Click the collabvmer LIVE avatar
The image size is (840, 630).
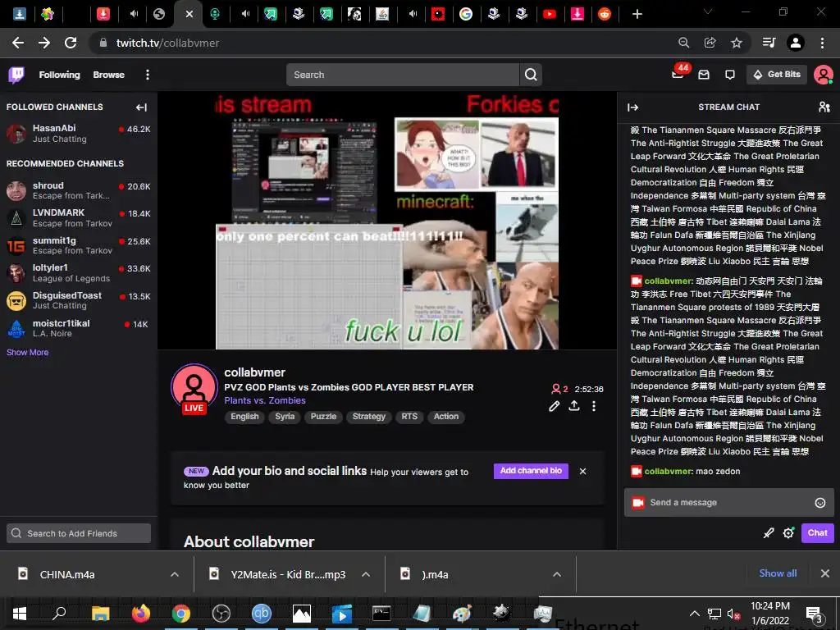[x=194, y=388]
